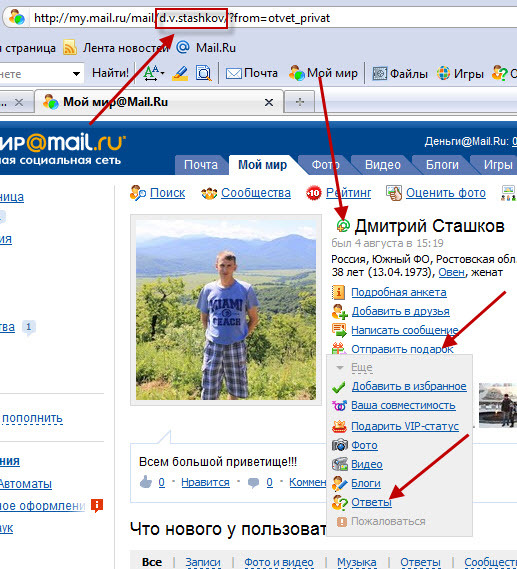The image size is (517, 569).
Task: Click the gift icon beside Отправить подарок
Action: [x=338, y=349]
